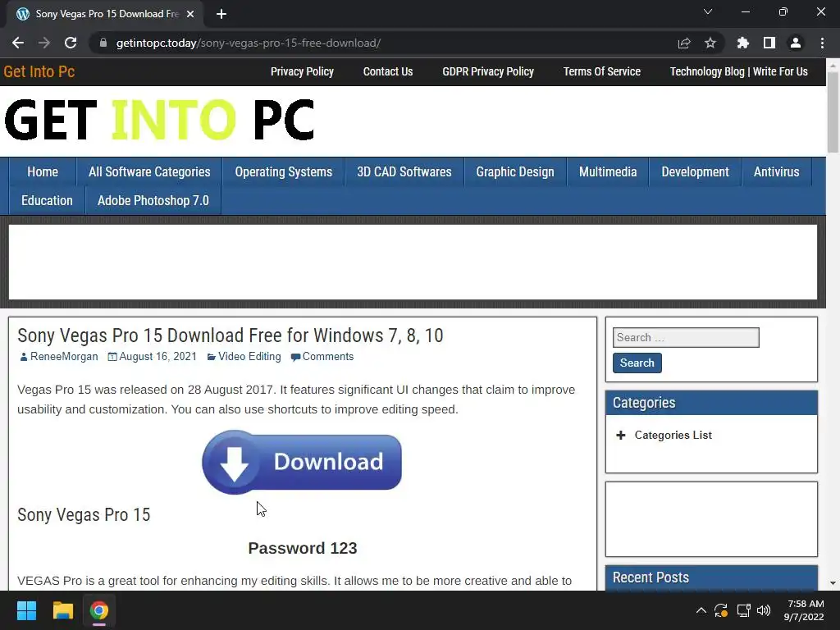This screenshot has height=630, width=840.
Task: Open Education menu item
Action: (x=47, y=201)
